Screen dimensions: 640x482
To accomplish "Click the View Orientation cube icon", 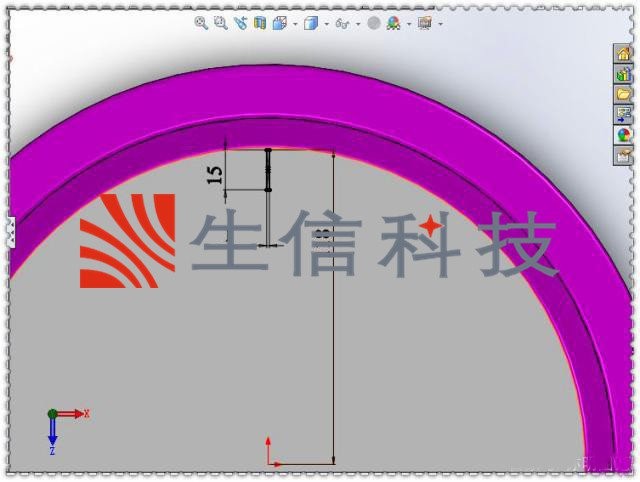I will (x=280, y=23).
